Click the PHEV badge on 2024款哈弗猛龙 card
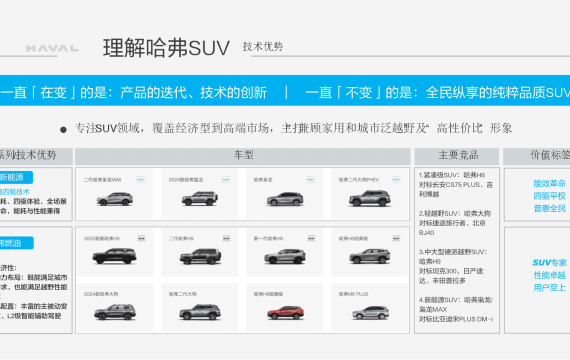 tap(226, 180)
